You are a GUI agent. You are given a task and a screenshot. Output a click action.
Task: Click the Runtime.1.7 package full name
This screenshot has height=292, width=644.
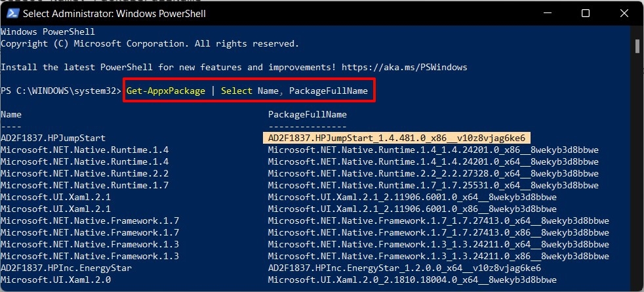click(433, 185)
